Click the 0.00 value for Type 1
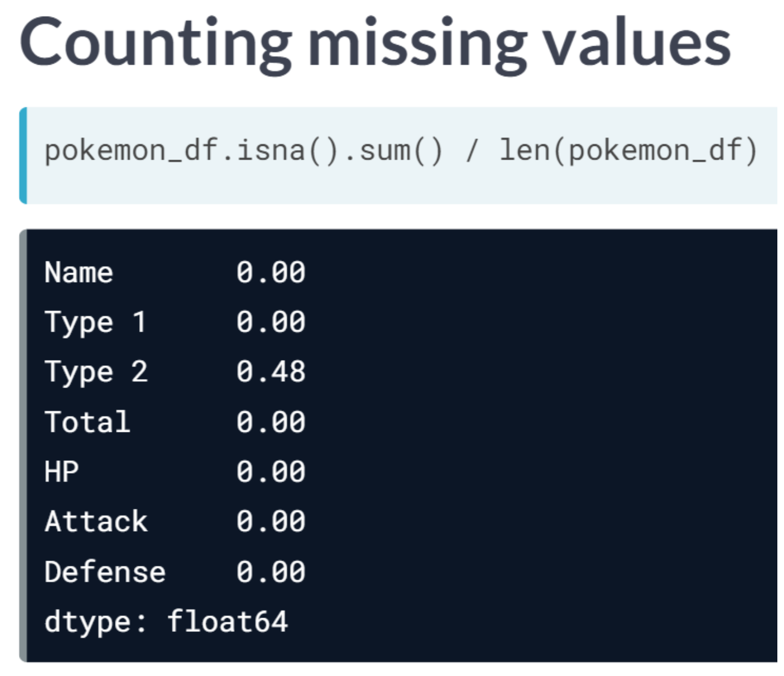The width and height of the screenshot is (784, 676). click(x=271, y=323)
